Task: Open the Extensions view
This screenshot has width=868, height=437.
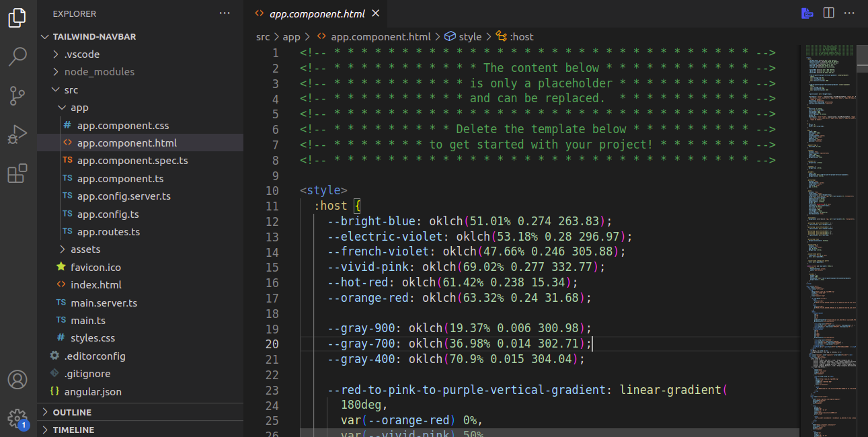Action: coord(17,174)
